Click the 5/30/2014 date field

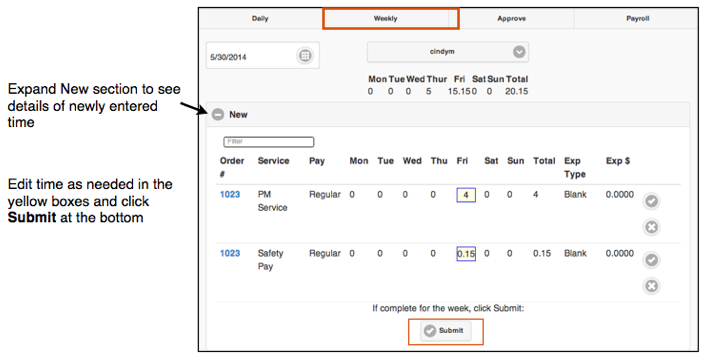point(263,56)
